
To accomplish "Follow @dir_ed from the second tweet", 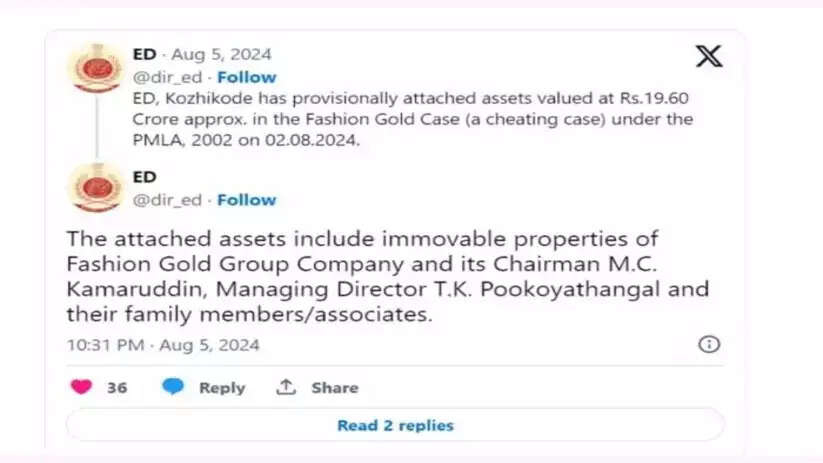I will [x=247, y=199].
